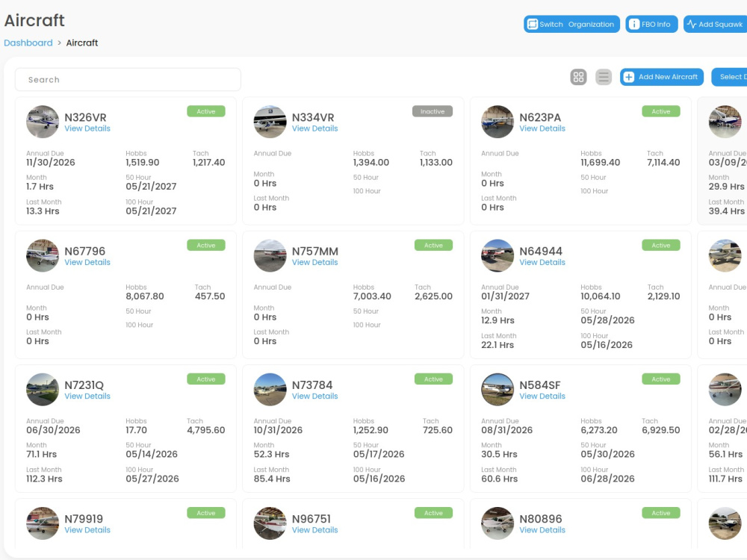Click the Active badge on N64944

click(661, 245)
